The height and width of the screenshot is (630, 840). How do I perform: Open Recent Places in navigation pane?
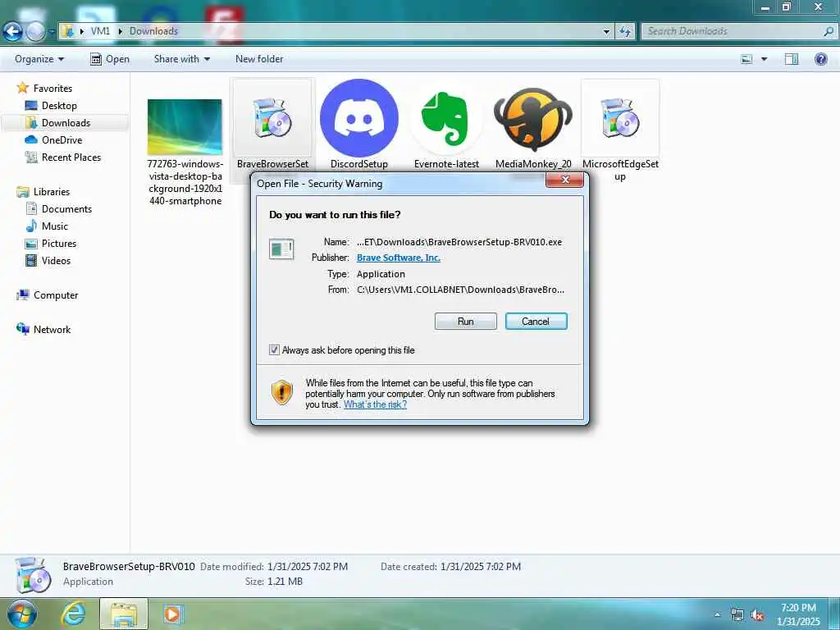click(x=71, y=157)
